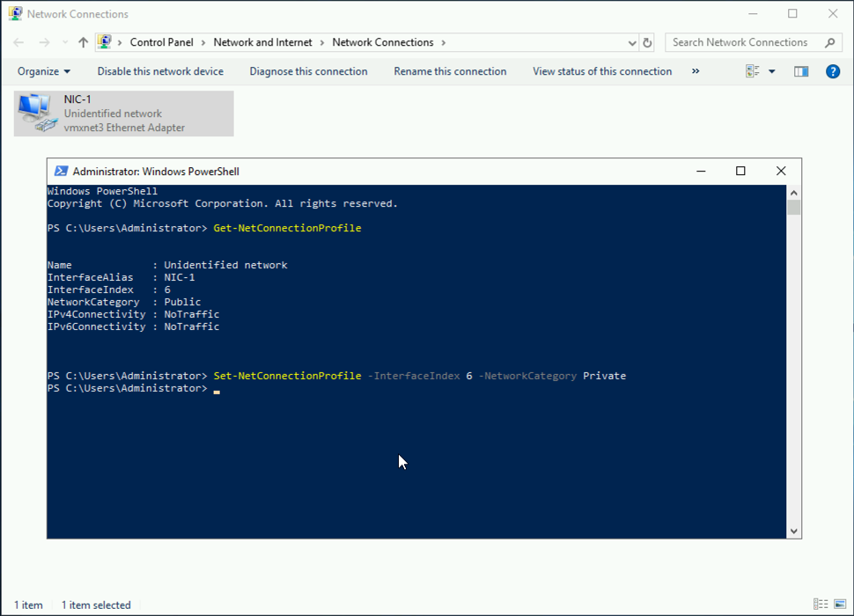The image size is (854, 616).
Task: Click View status of this connection
Action: [x=602, y=71]
